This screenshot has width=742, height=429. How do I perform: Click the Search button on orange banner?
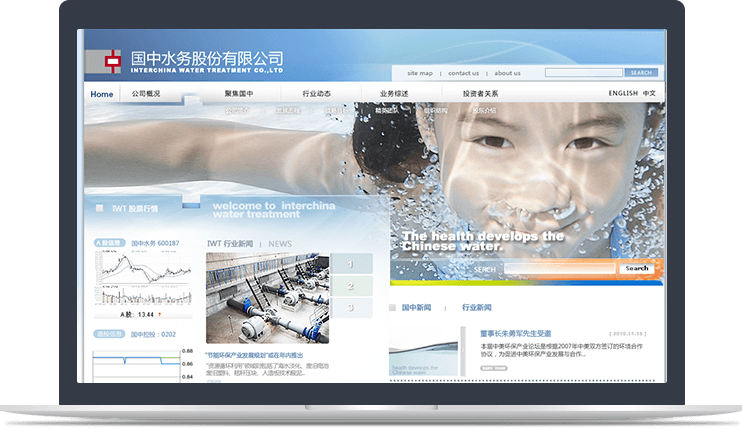pos(636,268)
